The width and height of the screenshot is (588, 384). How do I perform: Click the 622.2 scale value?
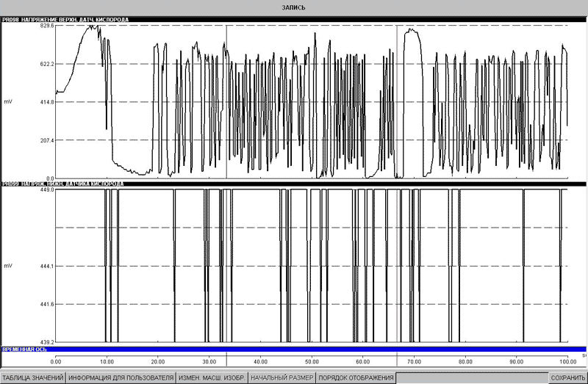47,64
